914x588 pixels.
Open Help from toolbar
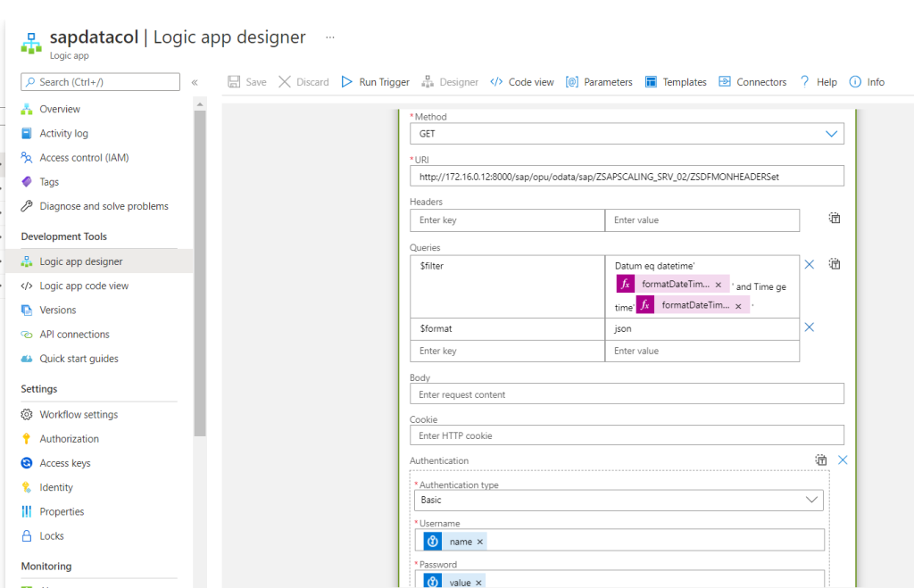pyautogui.click(x=818, y=82)
